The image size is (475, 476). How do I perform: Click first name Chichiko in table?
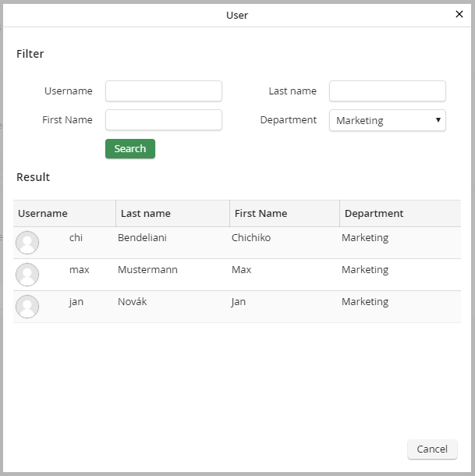pyautogui.click(x=251, y=238)
